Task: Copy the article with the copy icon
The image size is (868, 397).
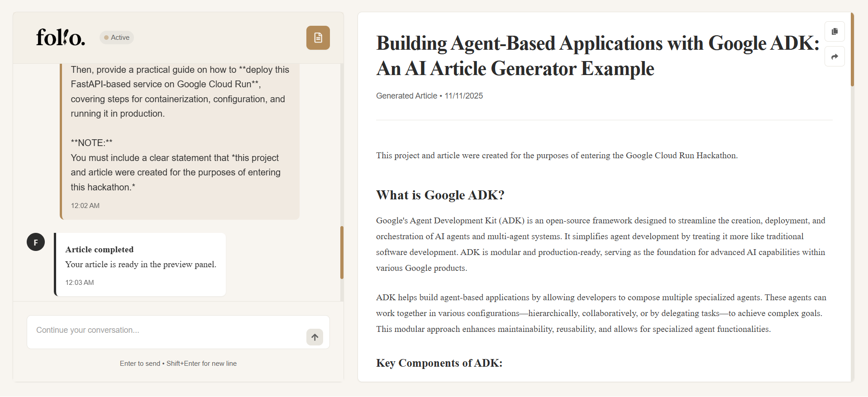Action: coord(835,32)
